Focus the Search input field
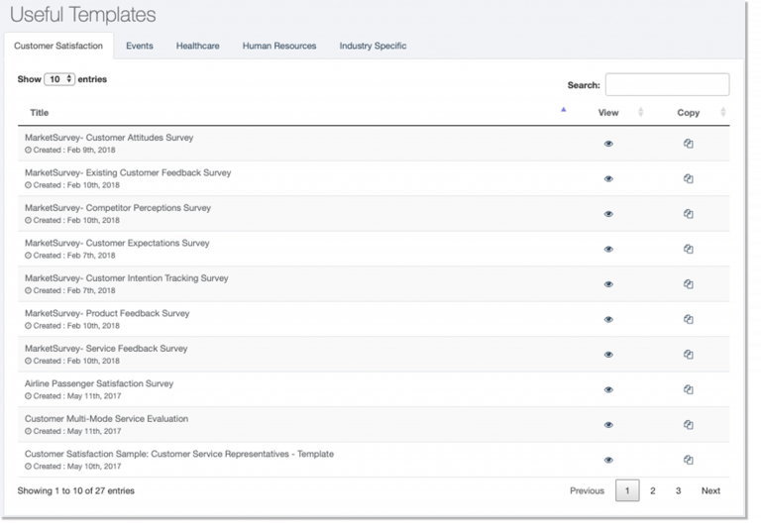This screenshot has height=532, width=761. click(x=667, y=84)
